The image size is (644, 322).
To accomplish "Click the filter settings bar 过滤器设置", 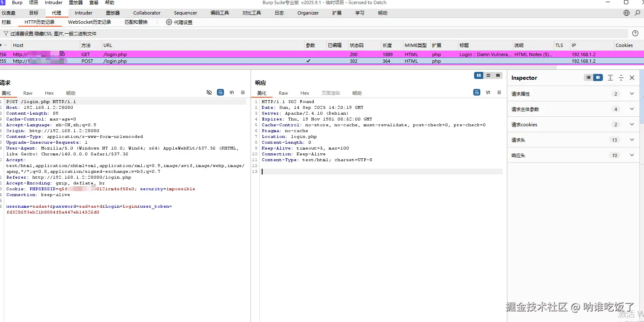I will (53, 33).
